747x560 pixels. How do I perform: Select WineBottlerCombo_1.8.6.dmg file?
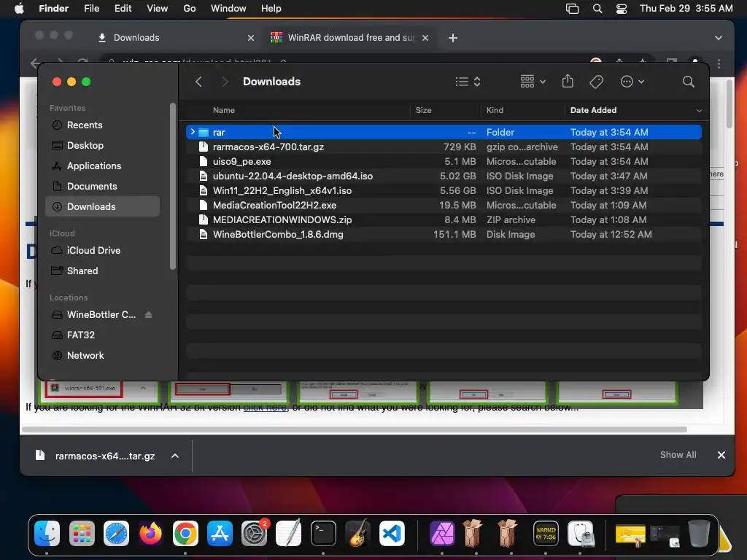pyautogui.click(x=444, y=234)
